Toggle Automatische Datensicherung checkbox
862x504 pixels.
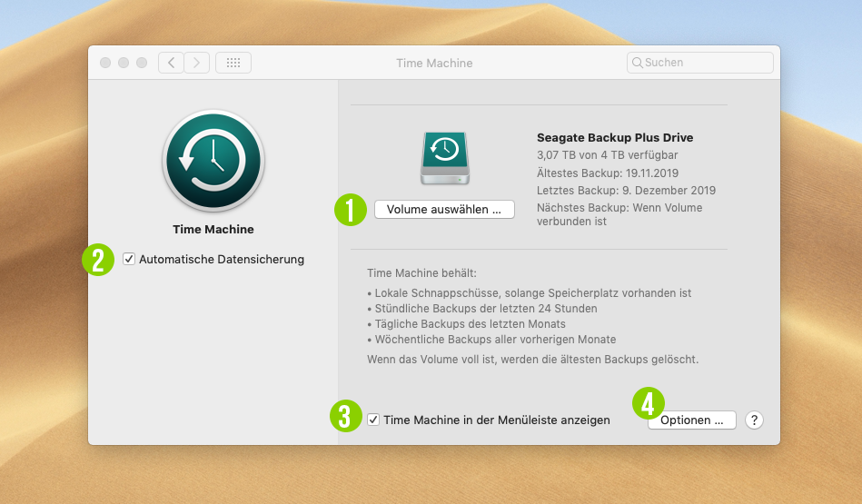point(129,259)
